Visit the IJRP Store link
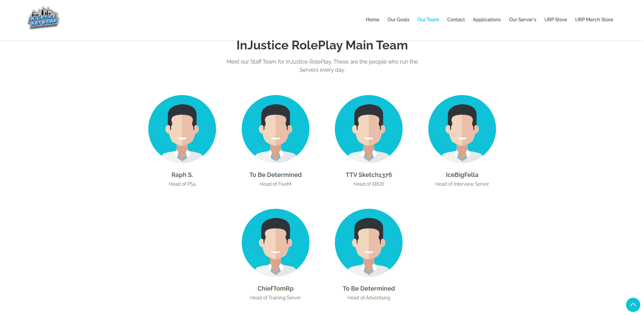This screenshot has height=315, width=644. point(555,20)
